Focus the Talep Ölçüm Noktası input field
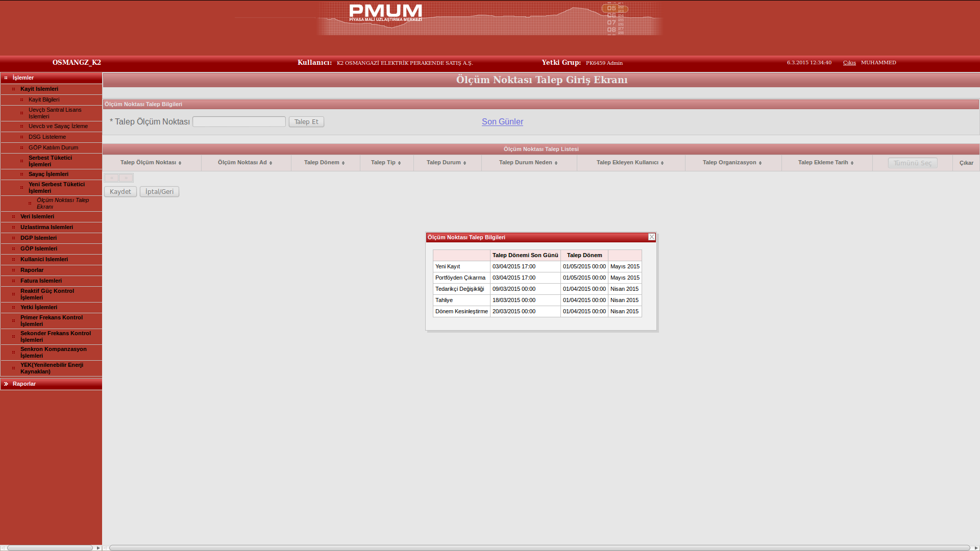This screenshot has height=551, width=980. (x=239, y=122)
